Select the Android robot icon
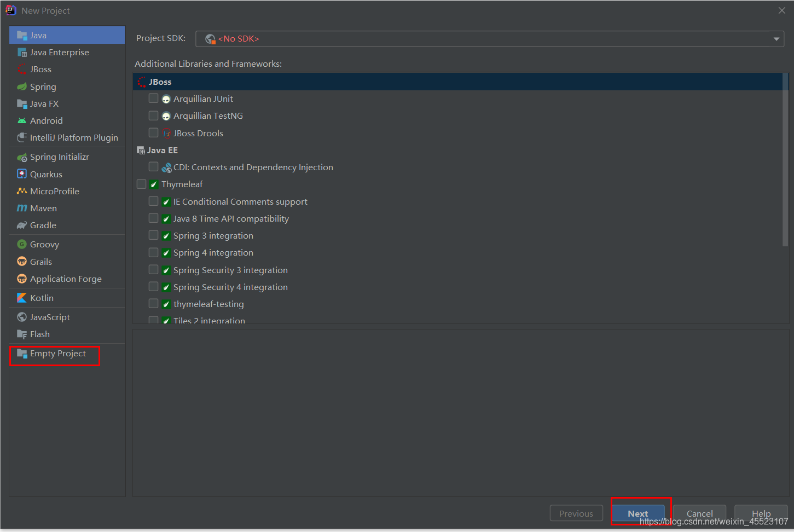Screen dimensions: 794x532 [x=22, y=120]
